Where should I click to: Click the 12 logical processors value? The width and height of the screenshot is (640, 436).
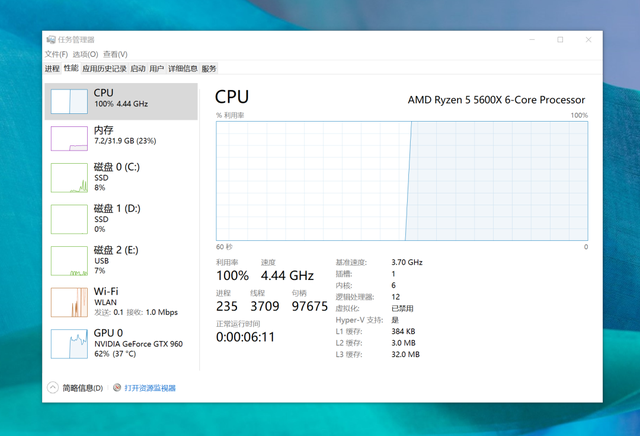(396, 297)
